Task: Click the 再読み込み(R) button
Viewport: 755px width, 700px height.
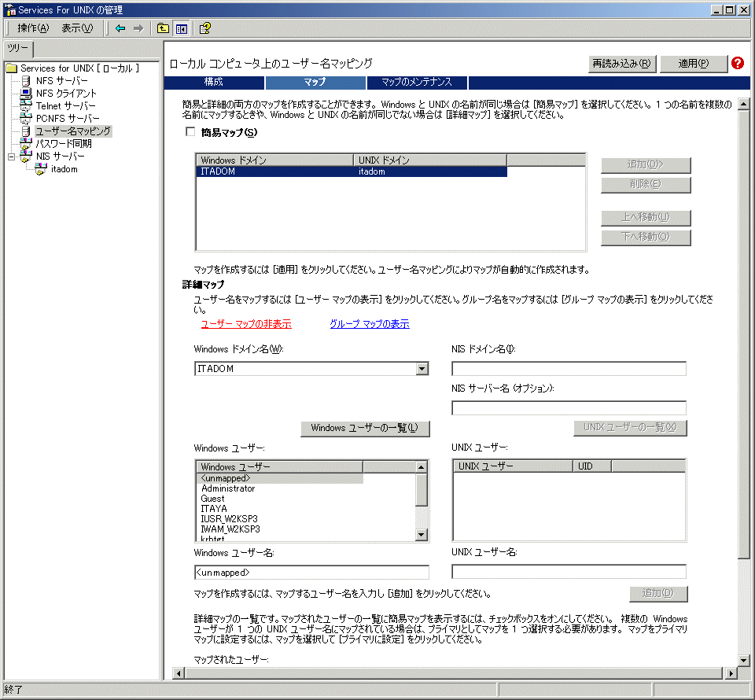Action: pyautogui.click(x=621, y=64)
